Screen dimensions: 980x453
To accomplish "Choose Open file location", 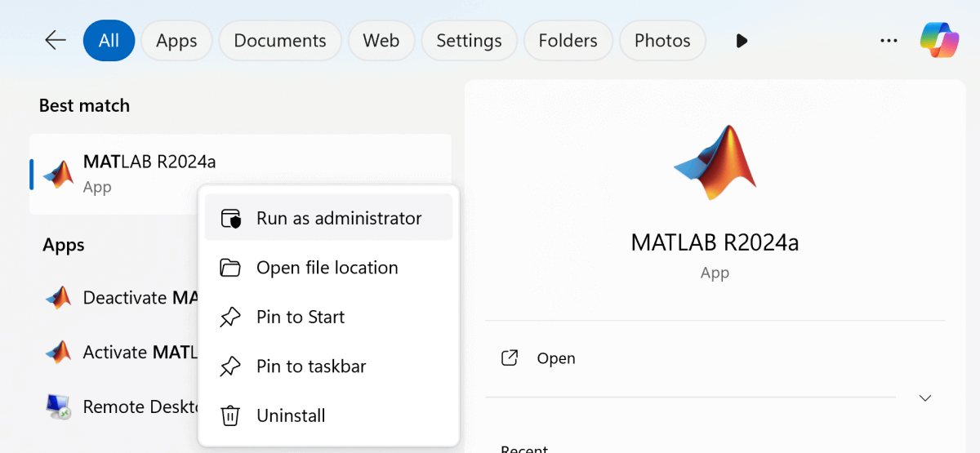I will 328,268.
